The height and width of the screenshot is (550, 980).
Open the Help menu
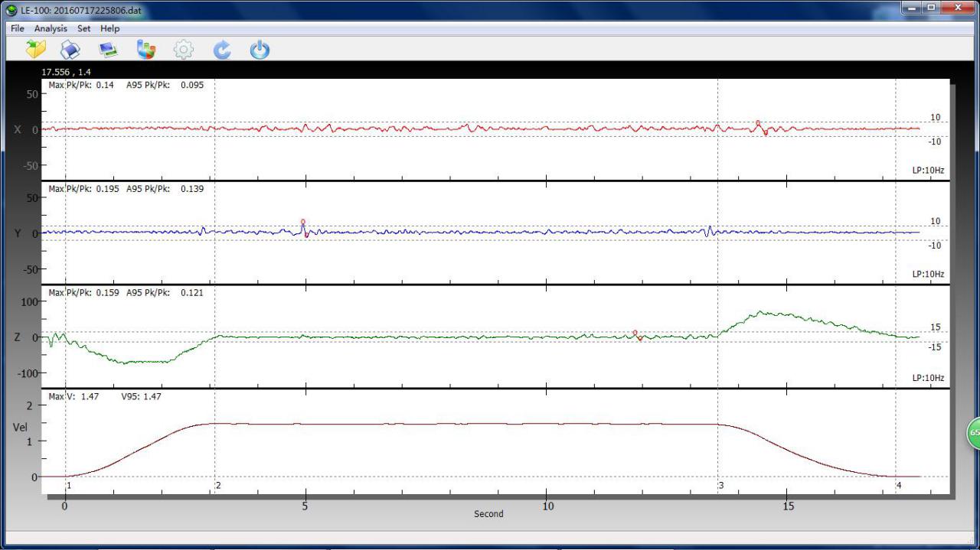coord(110,28)
